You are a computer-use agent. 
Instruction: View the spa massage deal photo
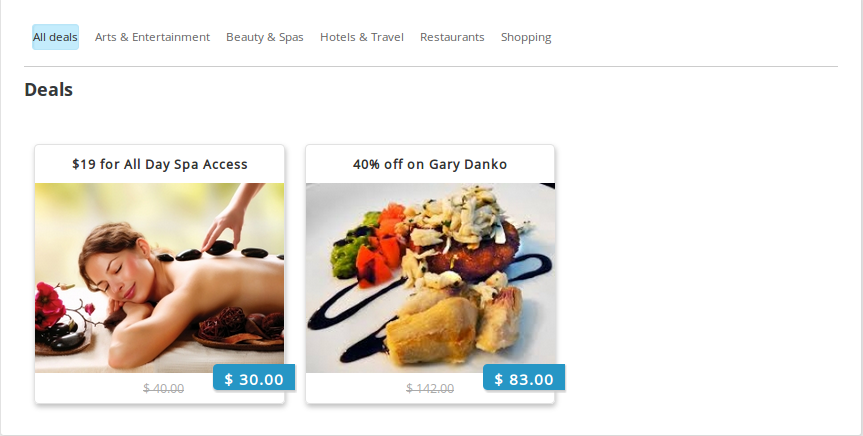click(x=160, y=278)
